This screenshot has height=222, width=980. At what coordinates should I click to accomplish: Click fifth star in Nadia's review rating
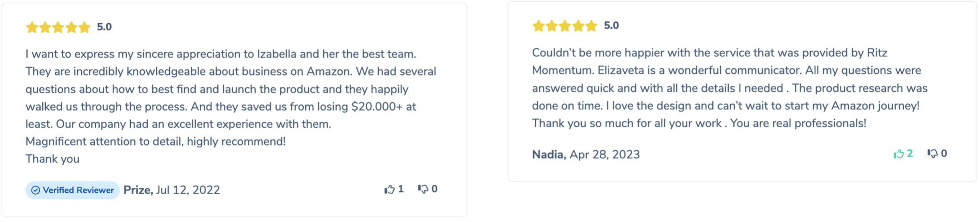[591, 26]
